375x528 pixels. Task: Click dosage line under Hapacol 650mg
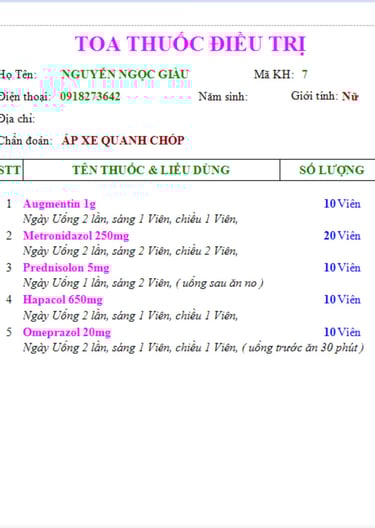[x=131, y=316]
